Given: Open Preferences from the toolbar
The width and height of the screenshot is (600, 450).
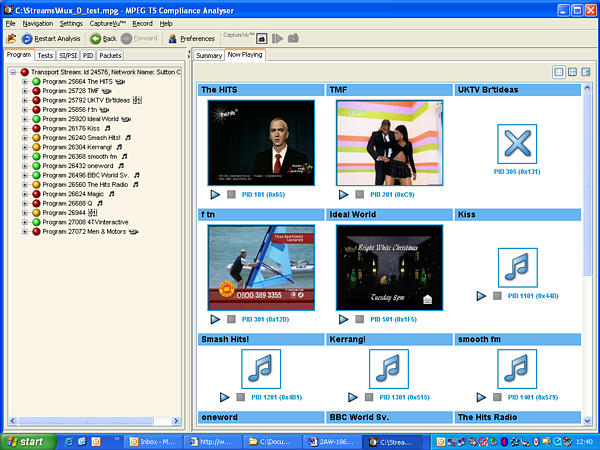Looking at the screenshot, I should (191, 38).
